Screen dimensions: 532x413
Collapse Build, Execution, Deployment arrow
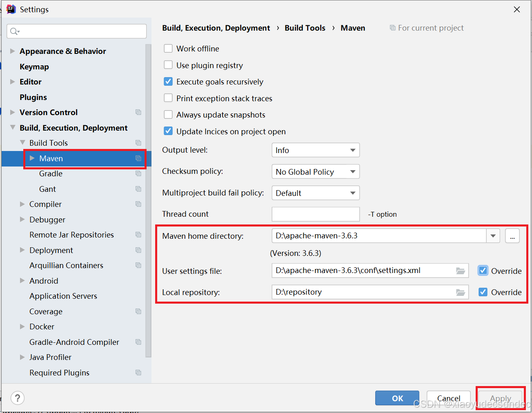point(12,127)
